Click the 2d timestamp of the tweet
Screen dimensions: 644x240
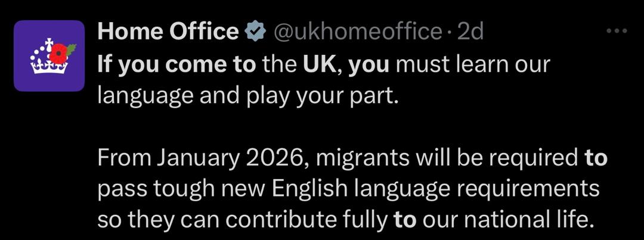(469, 32)
